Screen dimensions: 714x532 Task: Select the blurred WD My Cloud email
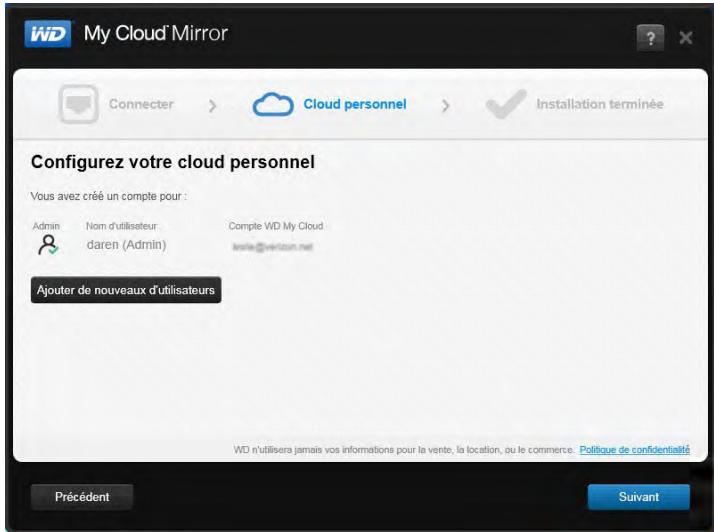pos(272,247)
